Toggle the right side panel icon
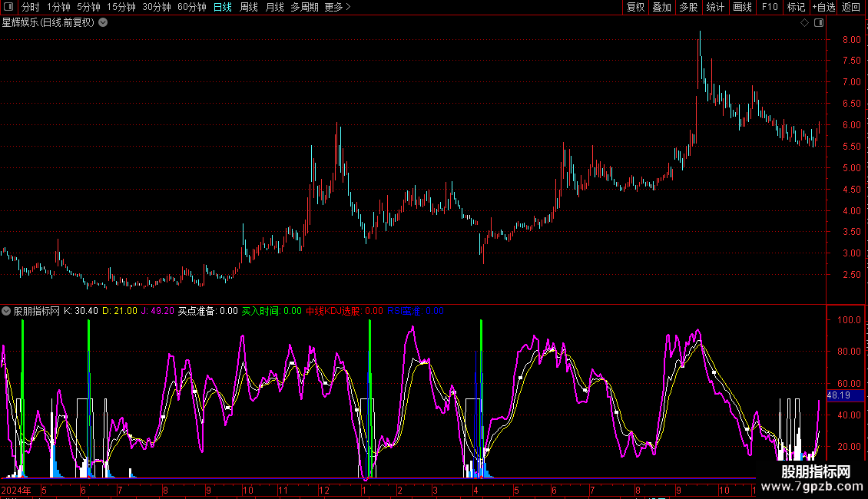The width and height of the screenshot is (868, 499). pyautogui.click(x=819, y=23)
